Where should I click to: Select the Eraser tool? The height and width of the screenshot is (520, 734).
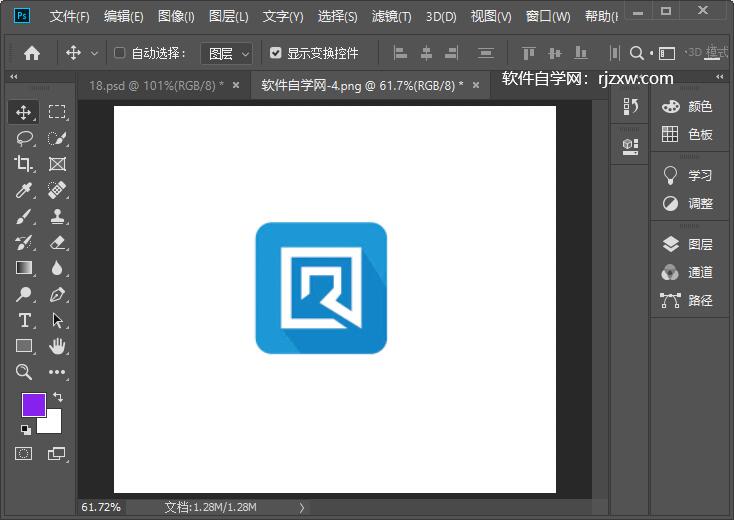tap(57, 242)
